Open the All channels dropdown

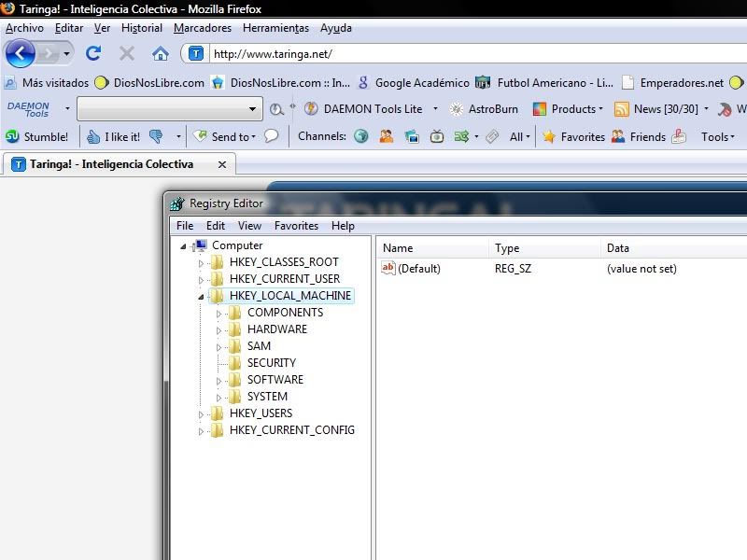click(x=520, y=136)
